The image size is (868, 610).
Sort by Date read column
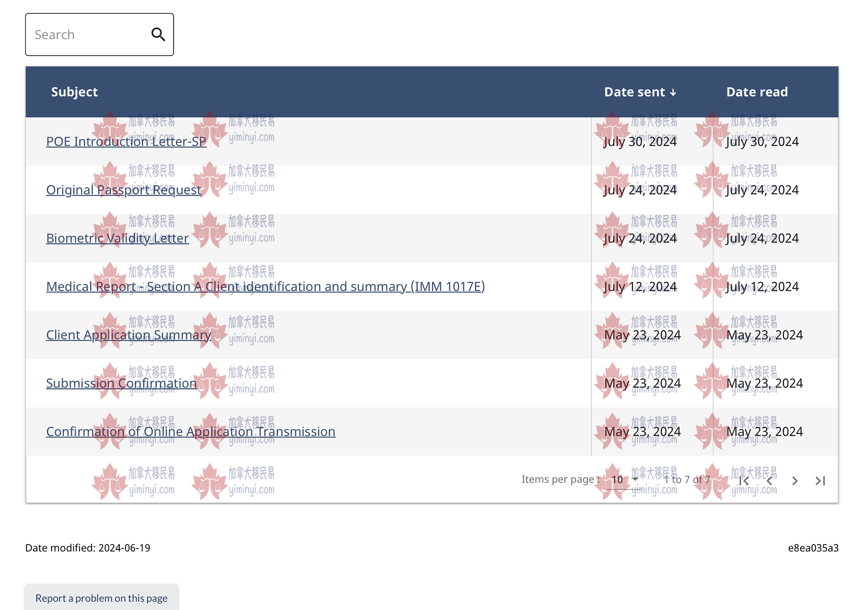point(756,92)
